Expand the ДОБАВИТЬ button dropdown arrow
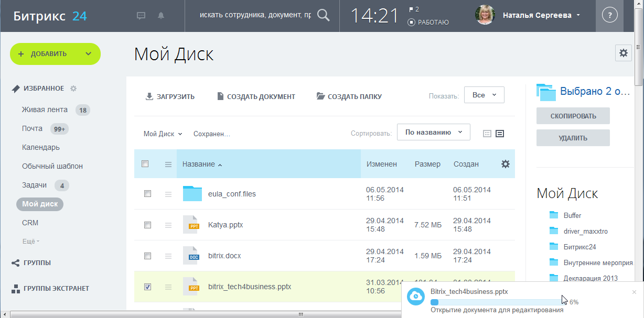 (88, 53)
